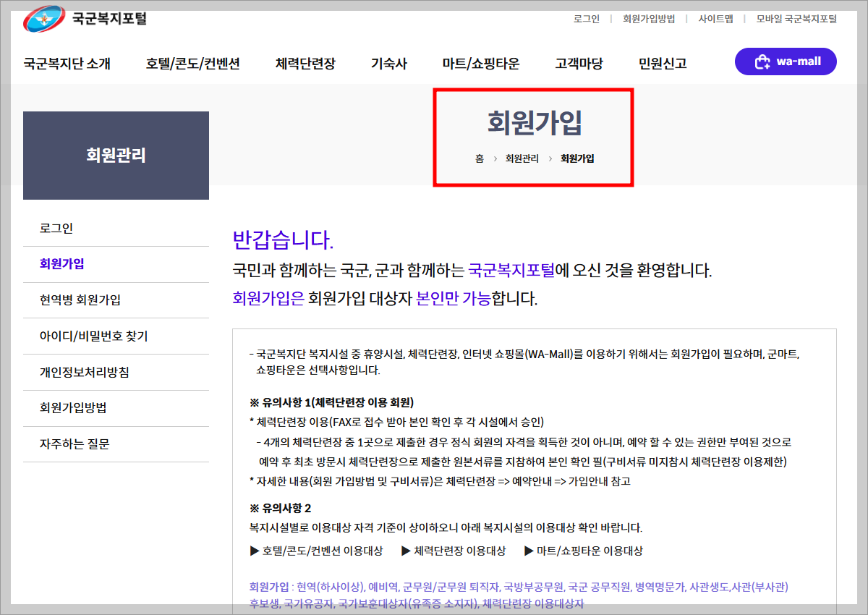Open wa-mall via the shopping bag button
The width and height of the screenshot is (868, 615).
786,61
